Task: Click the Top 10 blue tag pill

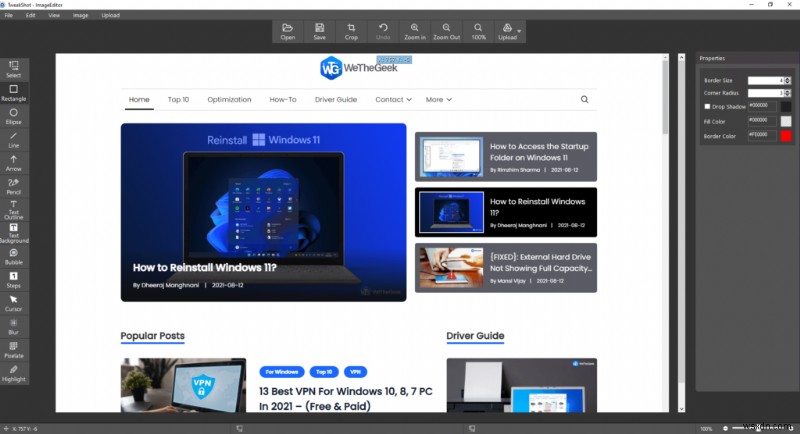Action: coord(324,372)
